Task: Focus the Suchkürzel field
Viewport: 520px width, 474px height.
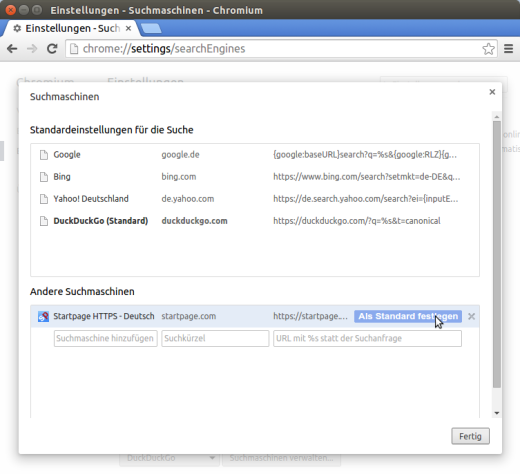Action: (215, 338)
